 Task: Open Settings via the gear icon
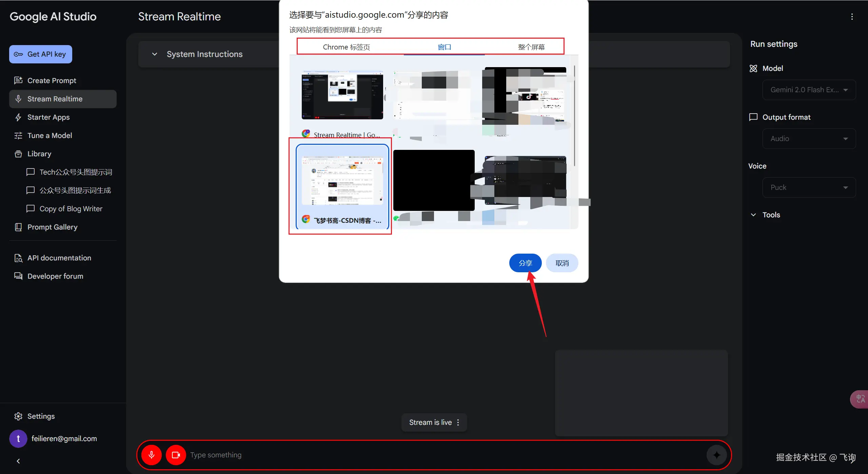click(18, 416)
